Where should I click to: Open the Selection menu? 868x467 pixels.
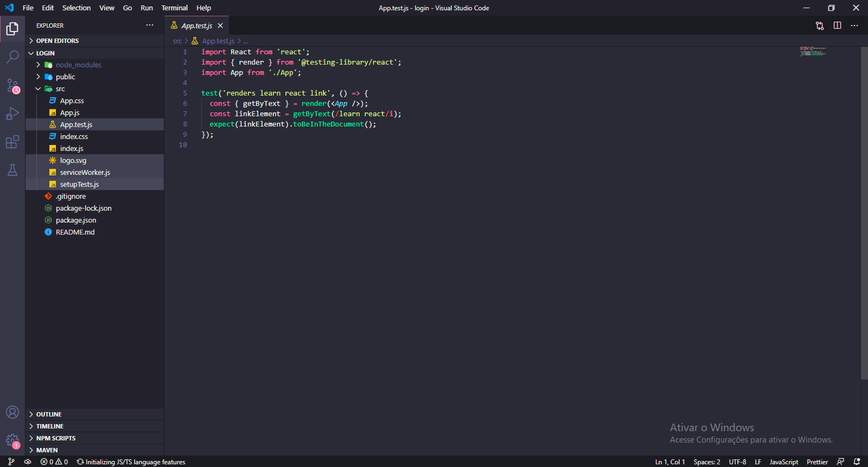(76, 8)
